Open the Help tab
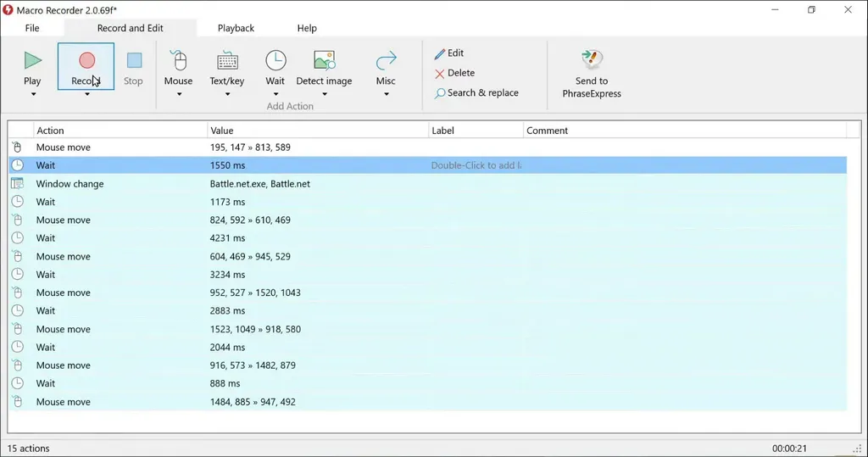The width and height of the screenshot is (868, 457). click(x=307, y=28)
